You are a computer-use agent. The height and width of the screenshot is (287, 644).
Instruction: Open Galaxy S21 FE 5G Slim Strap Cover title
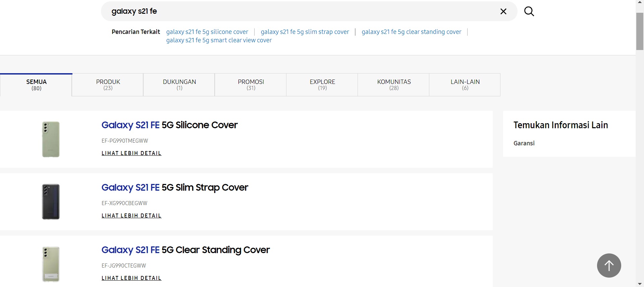click(x=175, y=187)
